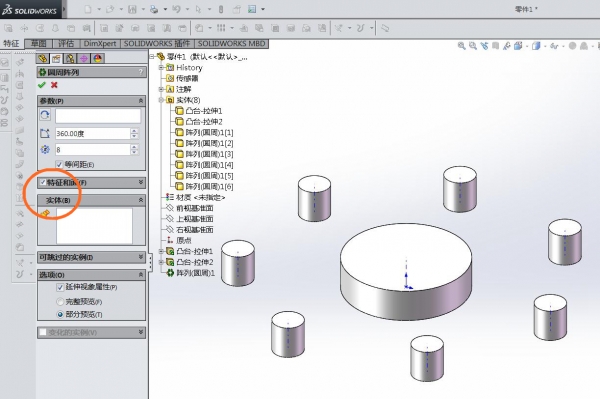
Task: Collapse the 参数 section
Action: click(x=141, y=101)
